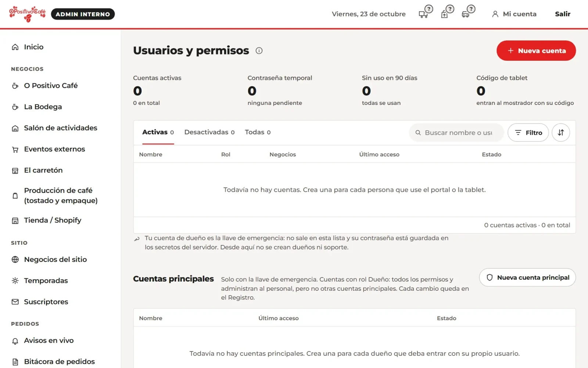Open Tienda / Shopify in the sidebar
This screenshot has width=588, height=368.
tap(60, 220)
